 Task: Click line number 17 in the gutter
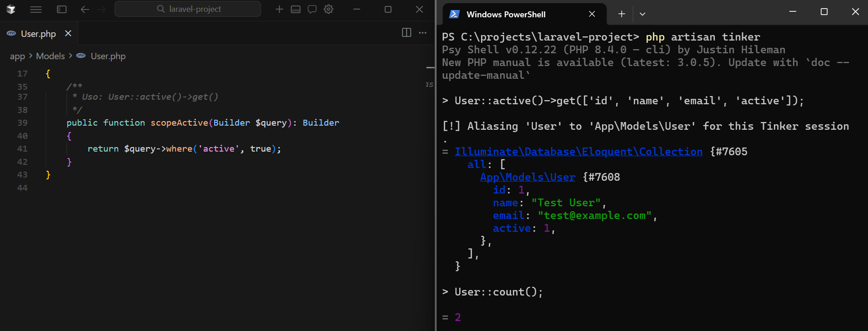tap(22, 74)
